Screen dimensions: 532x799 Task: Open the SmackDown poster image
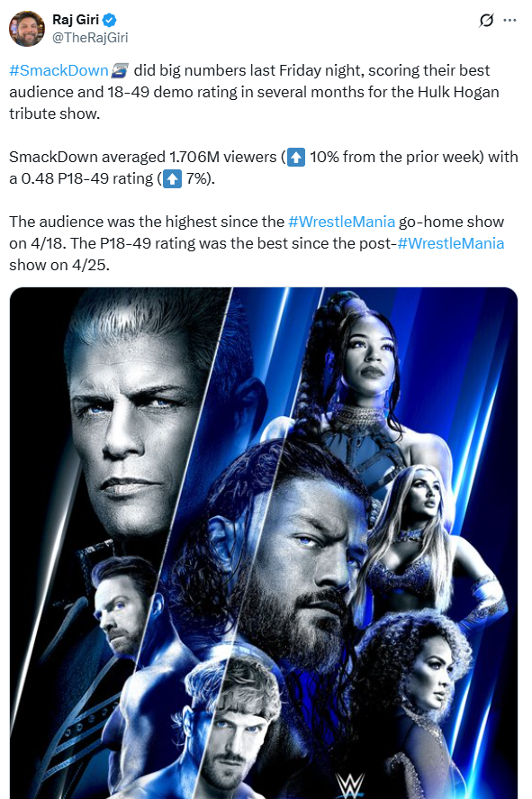264,542
